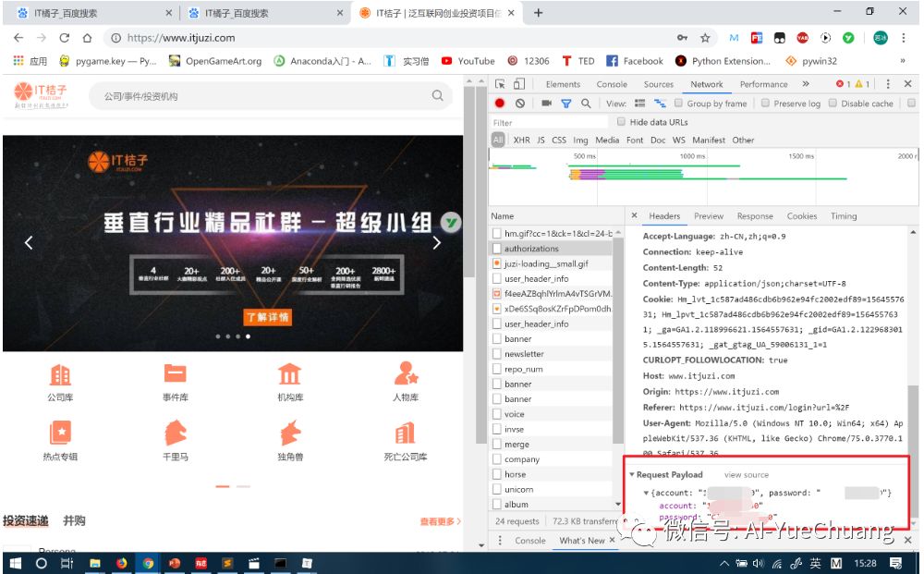Check Hide data URLs option

coord(621,121)
